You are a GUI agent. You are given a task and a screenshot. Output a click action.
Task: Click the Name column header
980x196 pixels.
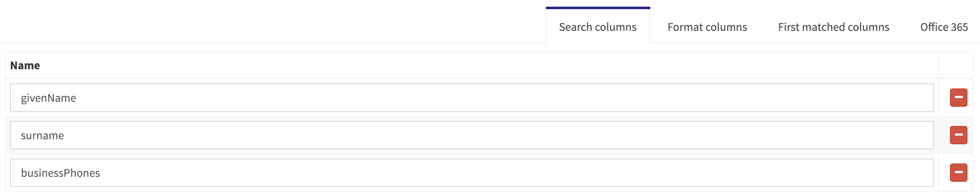[x=25, y=65]
